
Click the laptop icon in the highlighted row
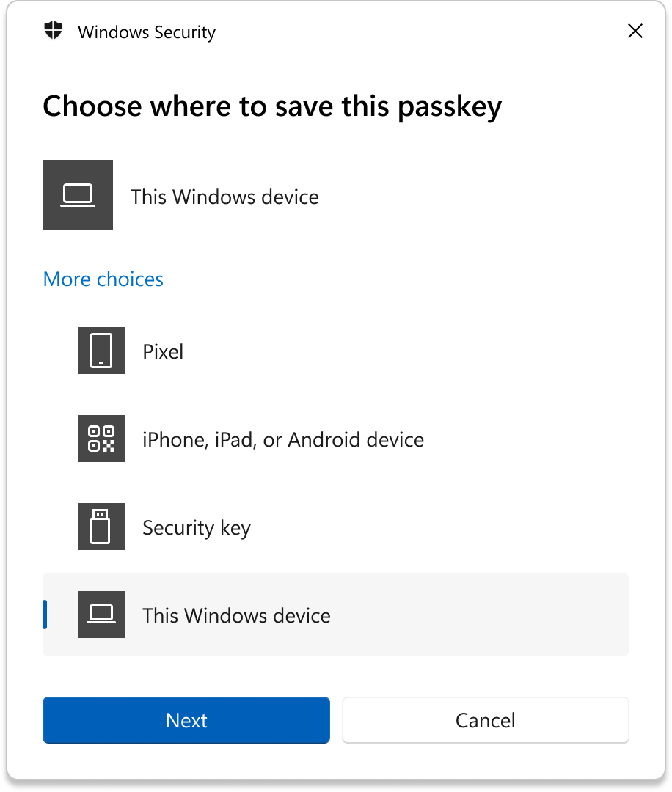101,615
